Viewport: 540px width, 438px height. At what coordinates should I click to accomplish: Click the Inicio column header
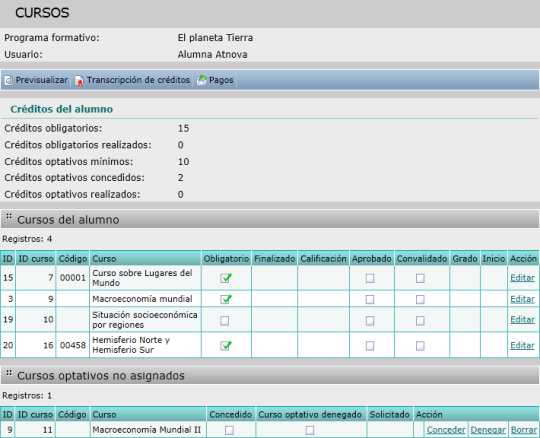pyautogui.click(x=494, y=258)
